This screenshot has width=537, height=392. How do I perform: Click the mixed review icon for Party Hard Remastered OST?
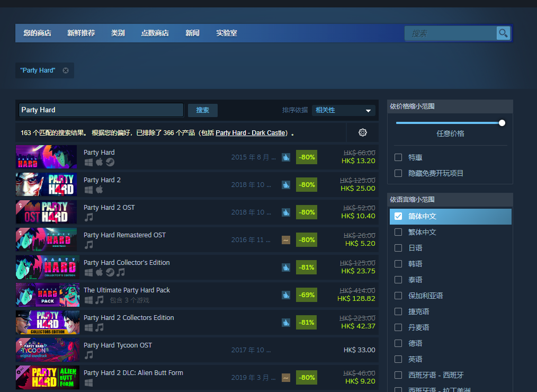(x=286, y=240)
